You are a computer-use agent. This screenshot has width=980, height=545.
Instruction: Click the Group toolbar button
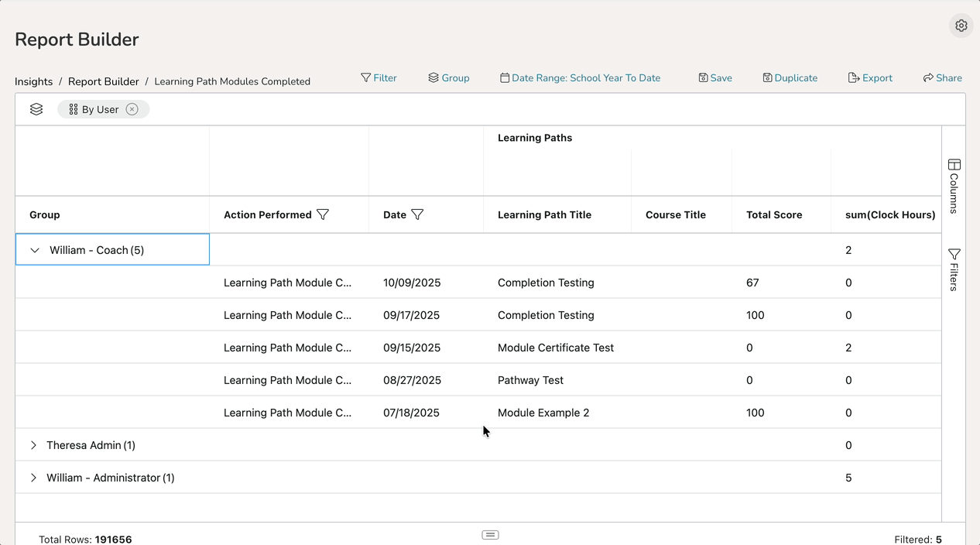pos(448,78)
